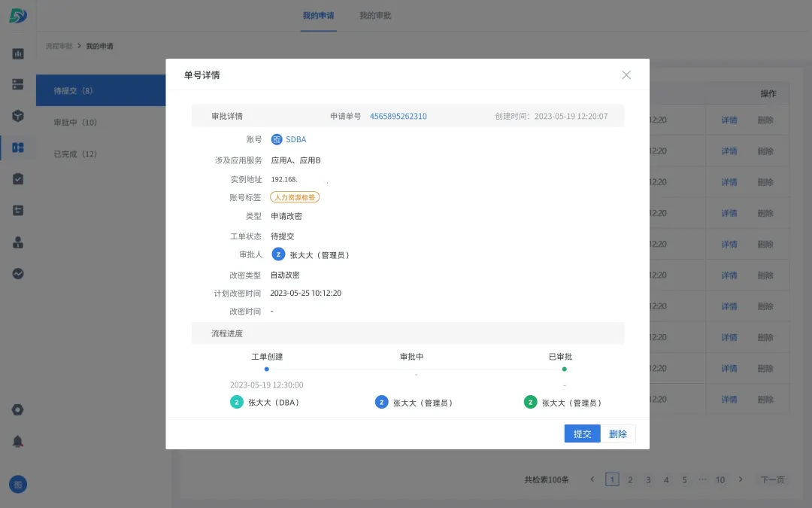
Task: Go to next page via 下一页
Action: [771, 479]
